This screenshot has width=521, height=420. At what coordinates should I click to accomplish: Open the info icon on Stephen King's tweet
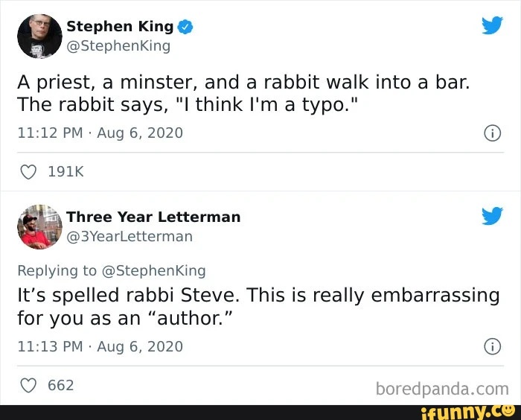(x=492, y=133)
